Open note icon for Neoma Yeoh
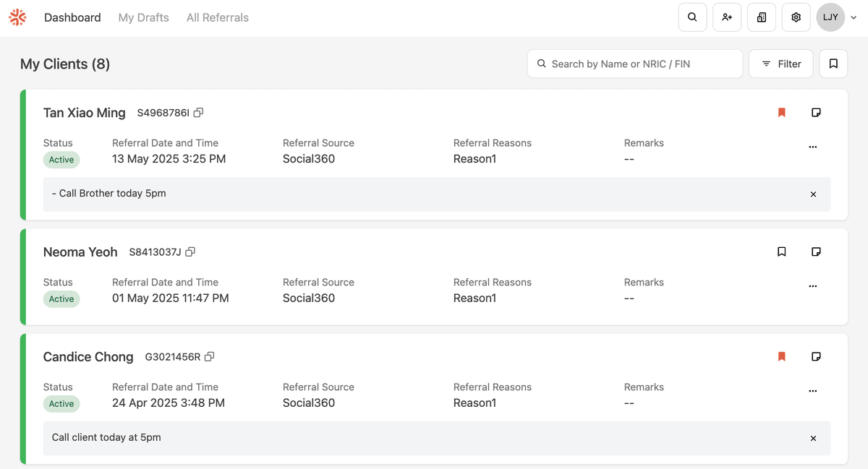 click(816, 252)
